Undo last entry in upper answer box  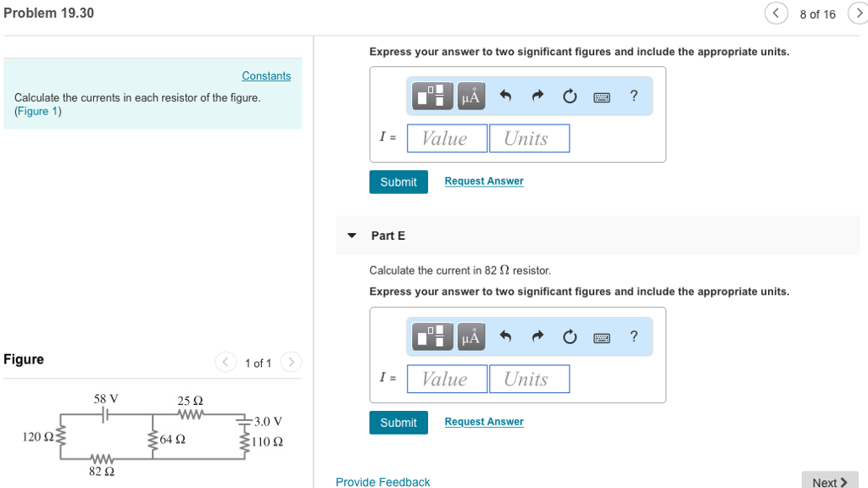coord(505,97)
